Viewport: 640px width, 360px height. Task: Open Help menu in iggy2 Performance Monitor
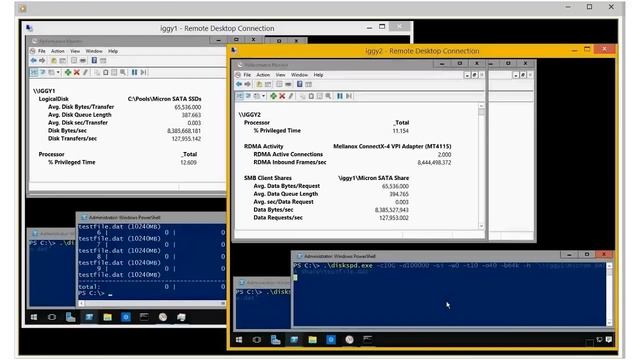pos(318,75)
